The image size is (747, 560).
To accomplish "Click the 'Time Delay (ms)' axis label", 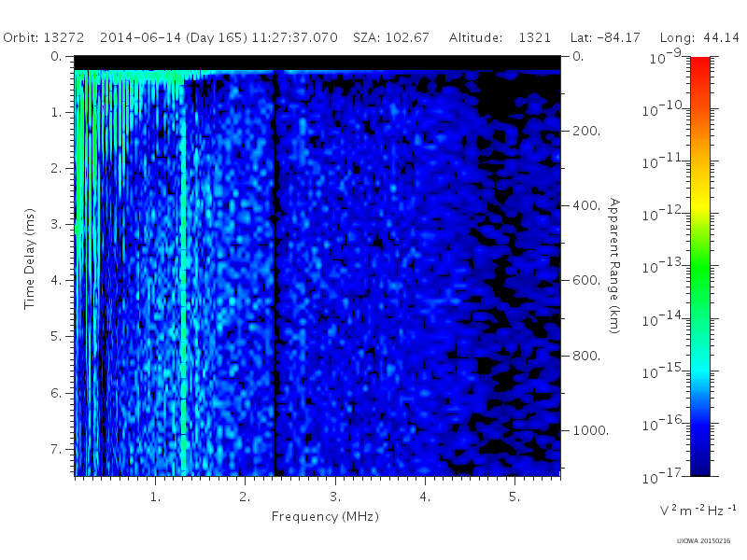I will (x=30, y=259).
